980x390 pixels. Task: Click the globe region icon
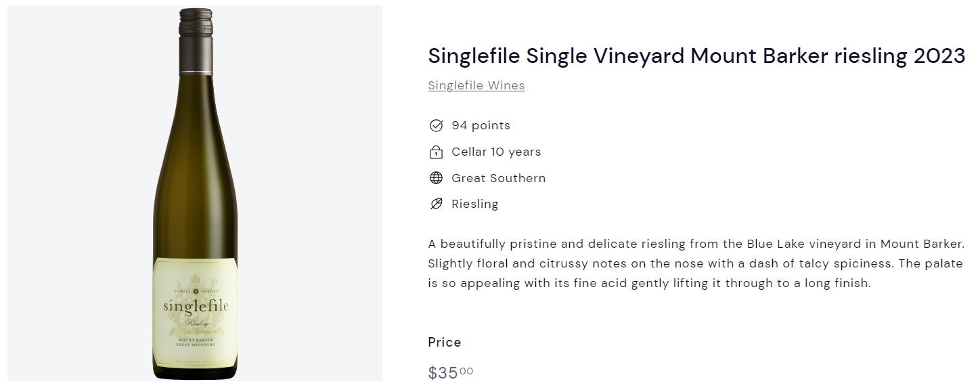coord(437,178)
